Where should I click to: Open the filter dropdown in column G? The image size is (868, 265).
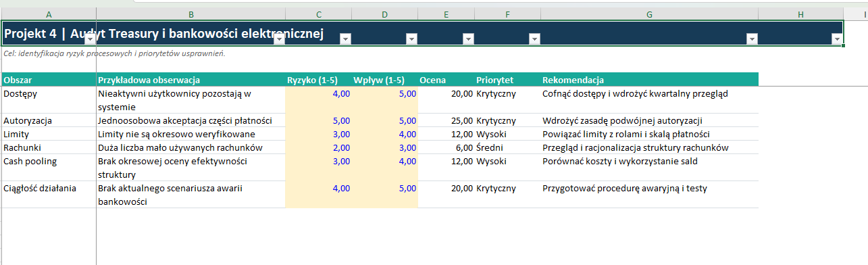[752, 40]
